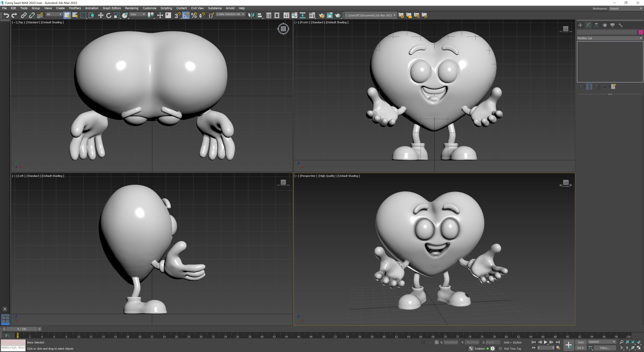
Task: Open the Selected key filter dropdown
Action: [x=602, y=342]
